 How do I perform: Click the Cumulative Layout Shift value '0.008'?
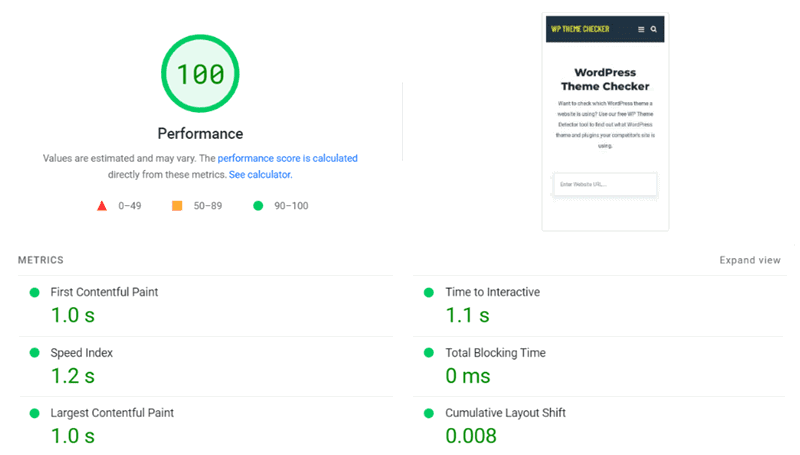point(470,436)
